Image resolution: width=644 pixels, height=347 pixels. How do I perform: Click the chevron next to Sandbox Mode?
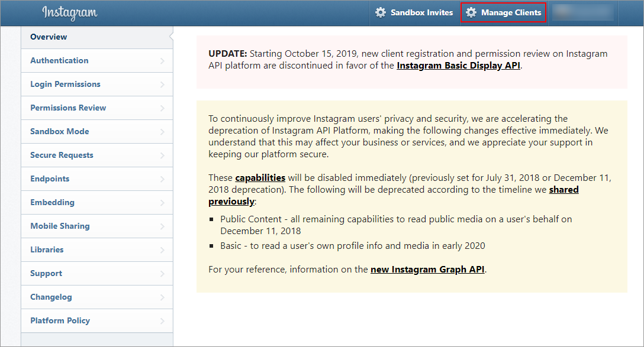click(162, 132)
